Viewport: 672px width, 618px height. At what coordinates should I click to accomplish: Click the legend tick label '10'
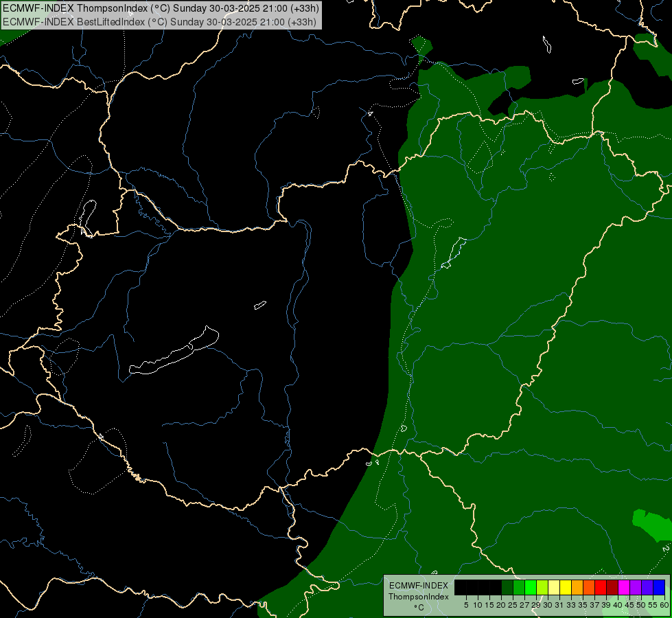[x=478, y=605]
